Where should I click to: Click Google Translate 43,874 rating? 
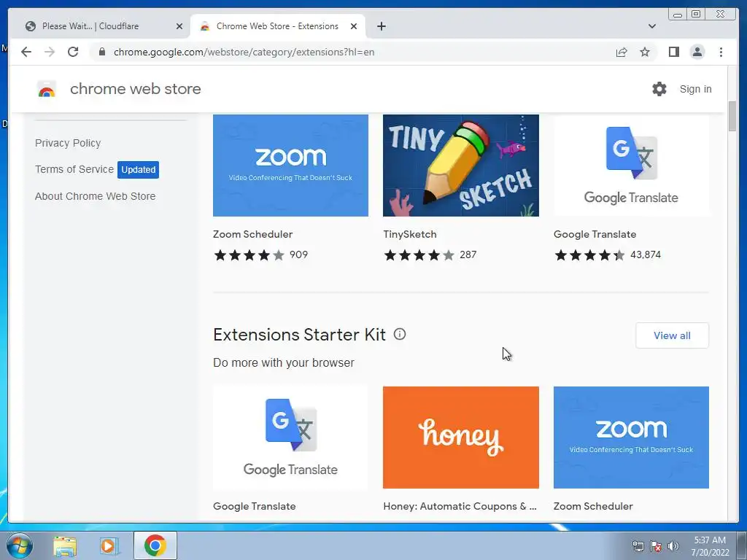coord(608,254)
